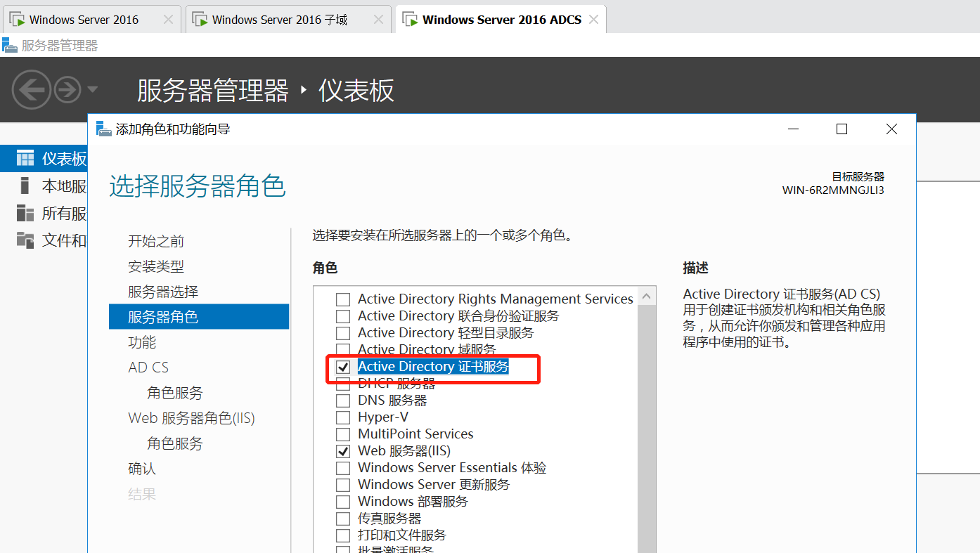Screen dimensions: 980x553
Task: Check the Active Directory 域服务 role
Action: point(343,350)
